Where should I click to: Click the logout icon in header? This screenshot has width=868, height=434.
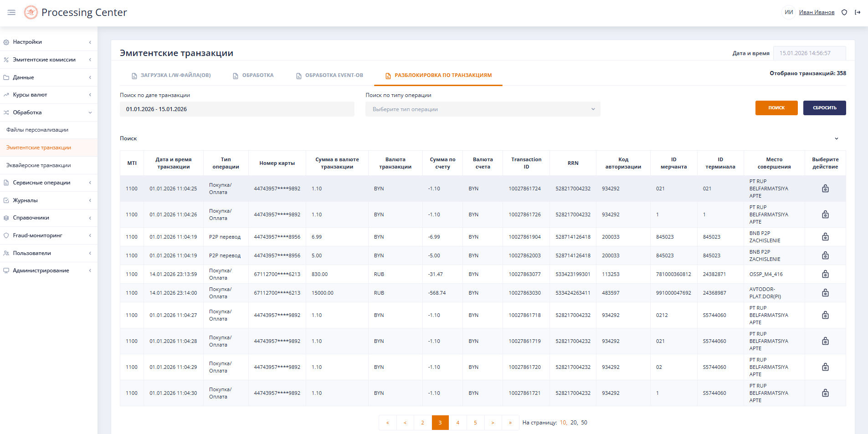(x=858, y=12)
